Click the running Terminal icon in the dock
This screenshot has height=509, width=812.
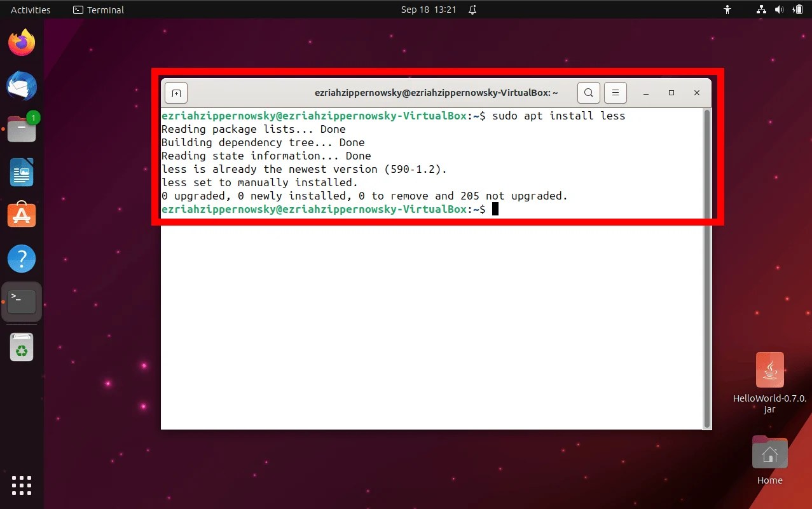21,301
